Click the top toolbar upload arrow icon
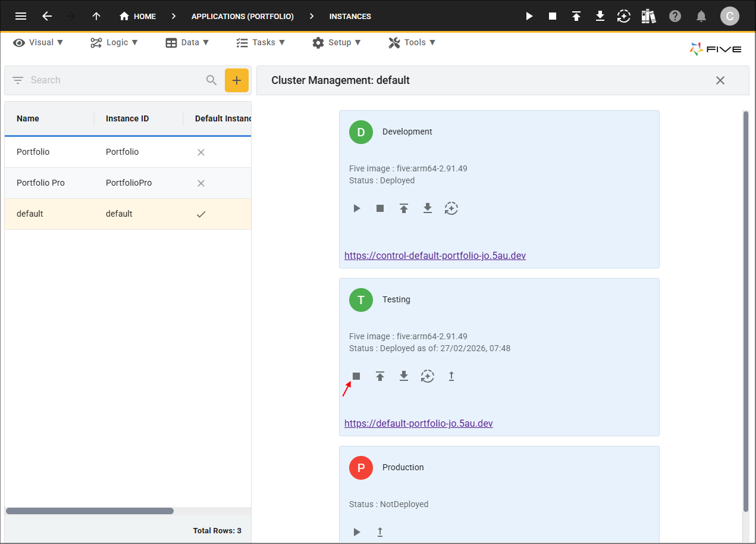The width and height of the screenshot is (756, 544). pyautogui.click(x=576, y=16)
